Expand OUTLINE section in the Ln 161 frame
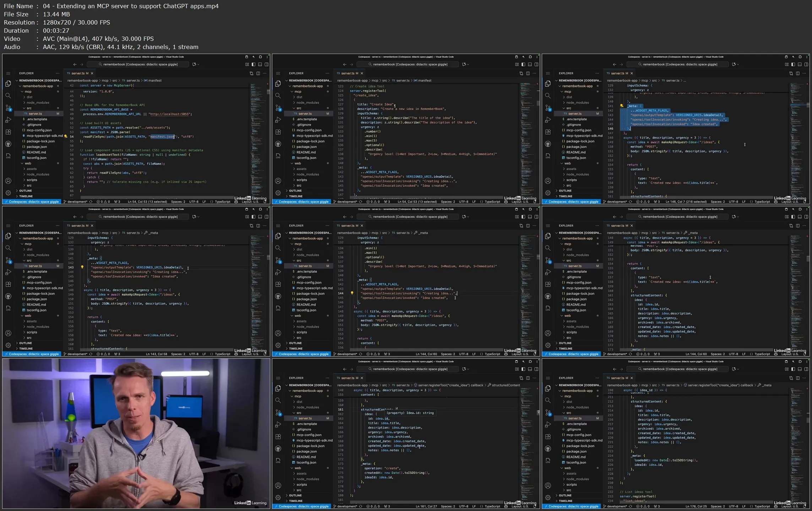The width and height of the screenshot is (812, 511). [x=295, y=495]
